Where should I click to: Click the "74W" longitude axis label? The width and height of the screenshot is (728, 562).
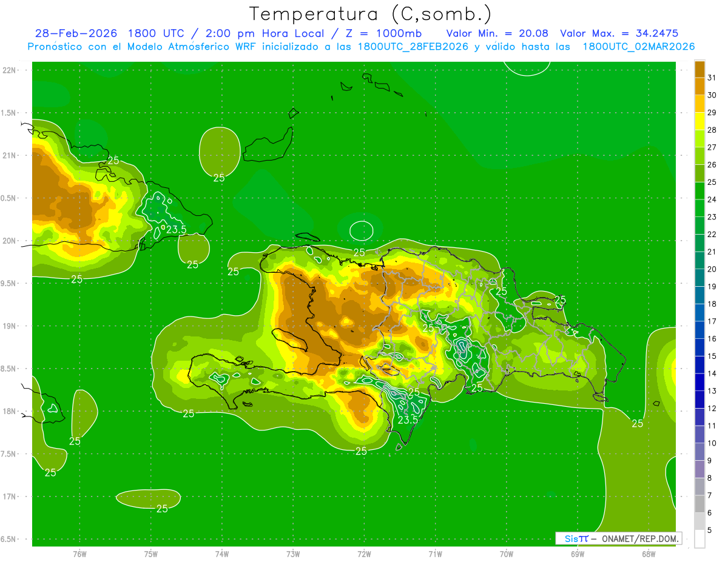(x=222, y=554)
